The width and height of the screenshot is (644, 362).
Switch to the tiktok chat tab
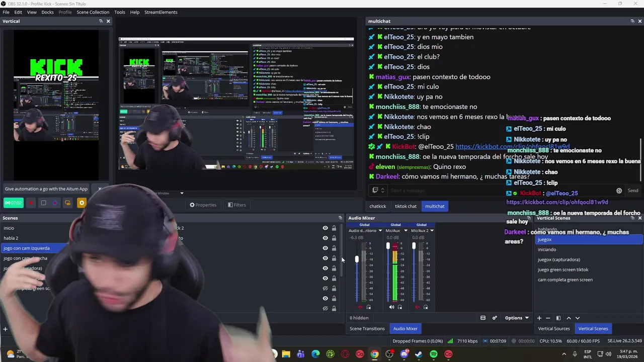pos(406,206)
